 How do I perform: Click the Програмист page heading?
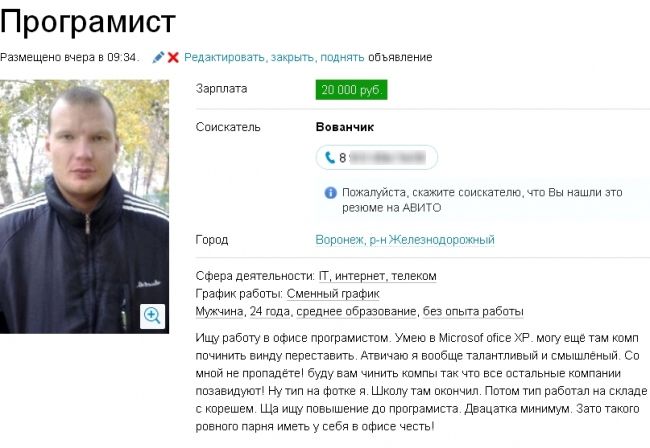pyautogui.click(x=88, y=22)
